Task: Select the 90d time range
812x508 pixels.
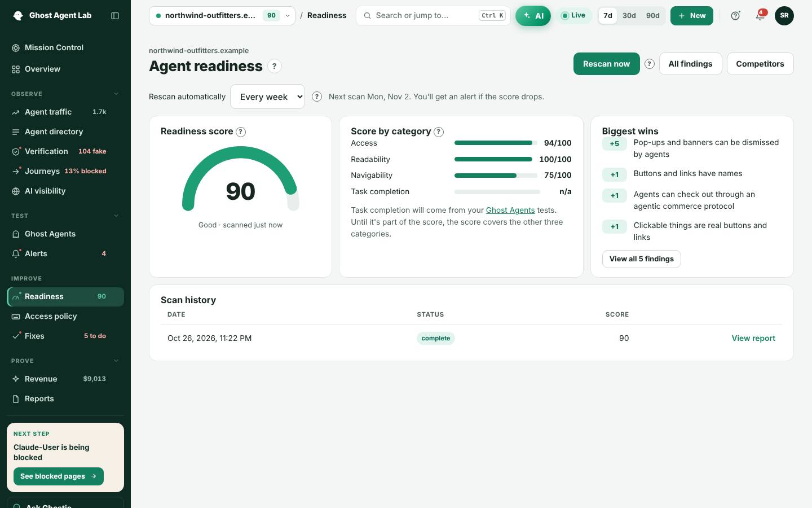Action: [x=653, y=16]
